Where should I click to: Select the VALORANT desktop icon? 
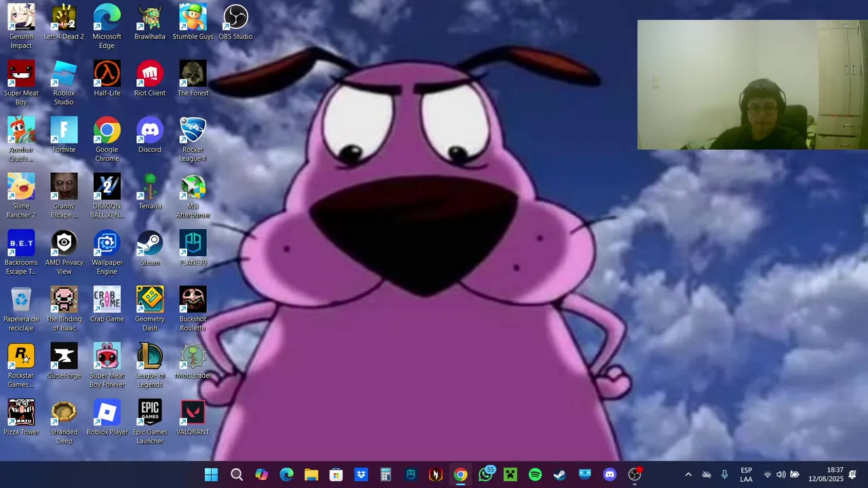(x=193, y=418)
